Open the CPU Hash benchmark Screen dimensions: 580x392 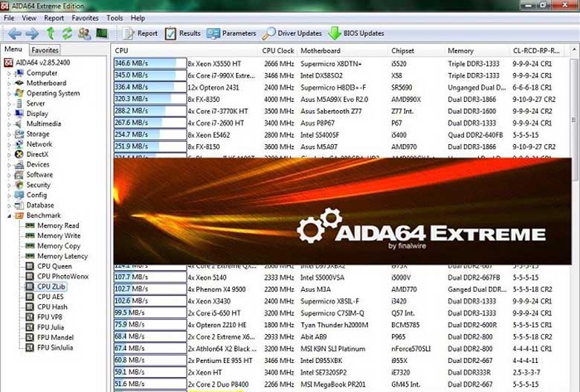coord(52,307)
